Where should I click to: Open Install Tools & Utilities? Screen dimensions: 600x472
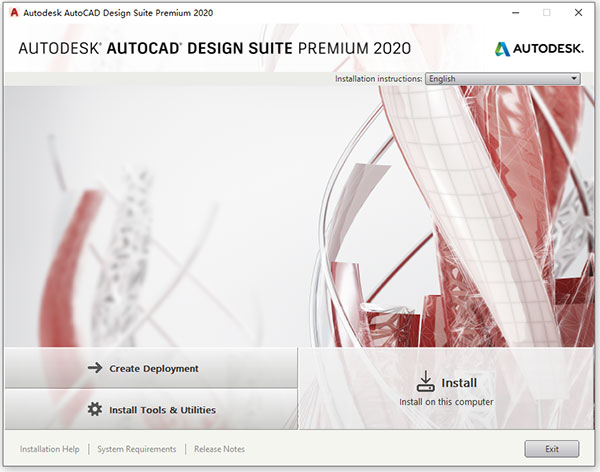click(151, 410)
